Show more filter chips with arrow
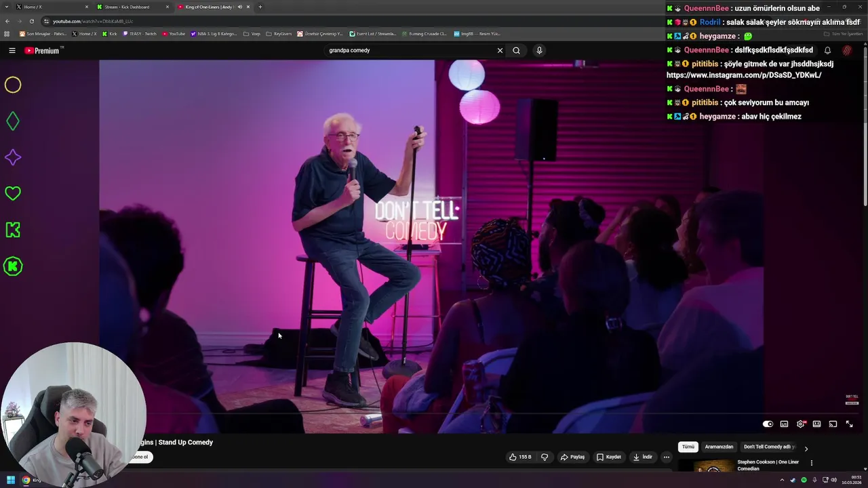The height and width of the screenshot is (488, 868). point(806,448)
